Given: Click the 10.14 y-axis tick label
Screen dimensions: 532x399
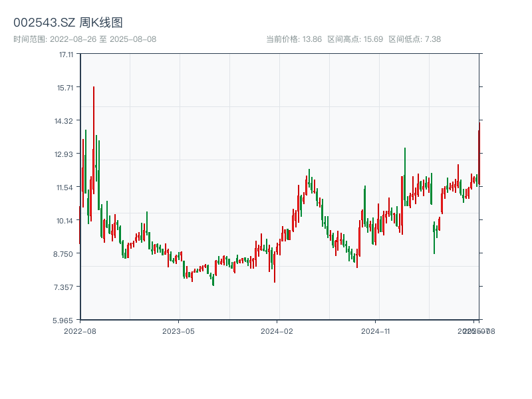Looking at the screenshot, I should point(65,221).
